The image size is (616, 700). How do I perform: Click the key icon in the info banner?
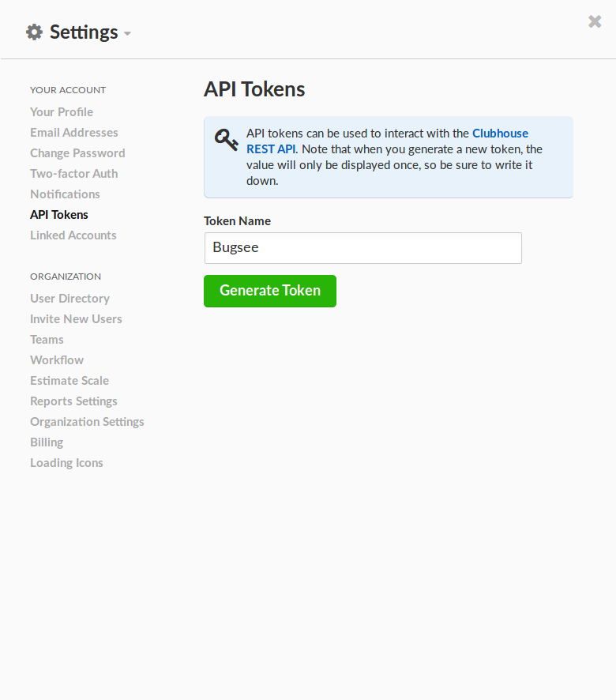pyautogui.click(x=226, y=141)
